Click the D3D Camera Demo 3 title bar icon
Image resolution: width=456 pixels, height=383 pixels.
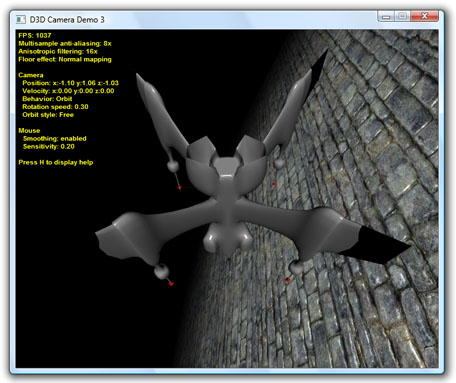(x=21, y=19)
